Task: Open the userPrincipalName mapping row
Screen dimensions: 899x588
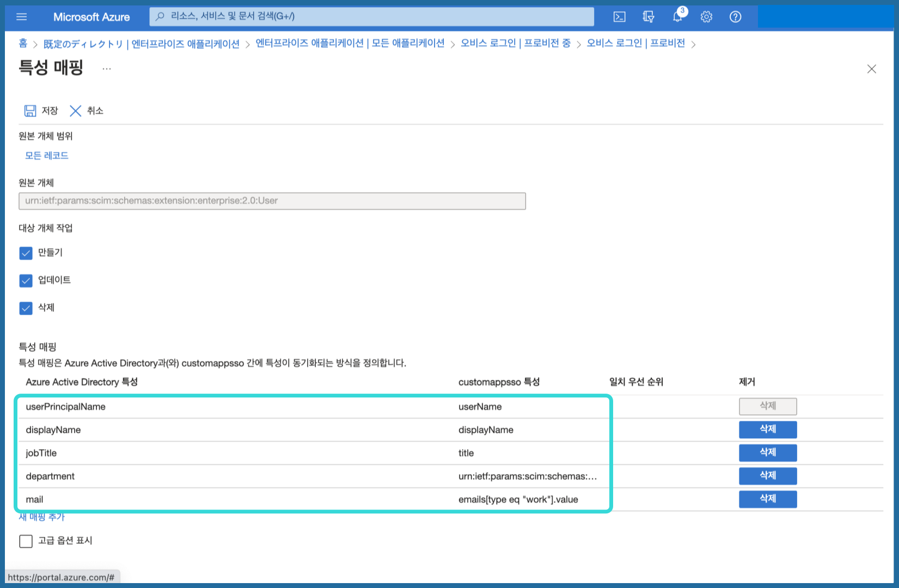Action: (66, 407)
